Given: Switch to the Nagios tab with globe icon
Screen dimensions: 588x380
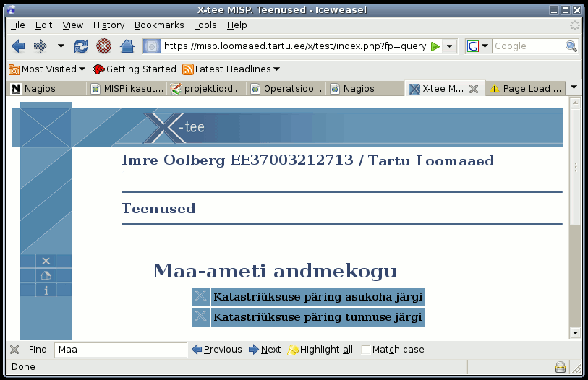Looking at the screenshot, I should (x=366, y=89).
